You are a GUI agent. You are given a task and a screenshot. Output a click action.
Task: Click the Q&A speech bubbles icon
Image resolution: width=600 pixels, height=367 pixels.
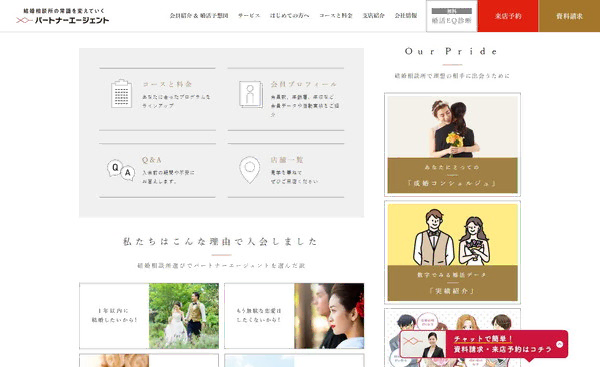(x=121, y=170)
